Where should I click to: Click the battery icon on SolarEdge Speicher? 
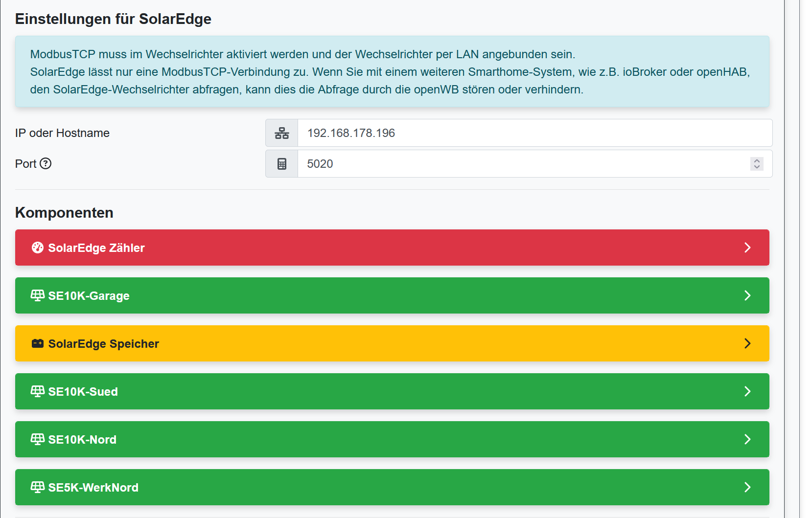(38, 343)
